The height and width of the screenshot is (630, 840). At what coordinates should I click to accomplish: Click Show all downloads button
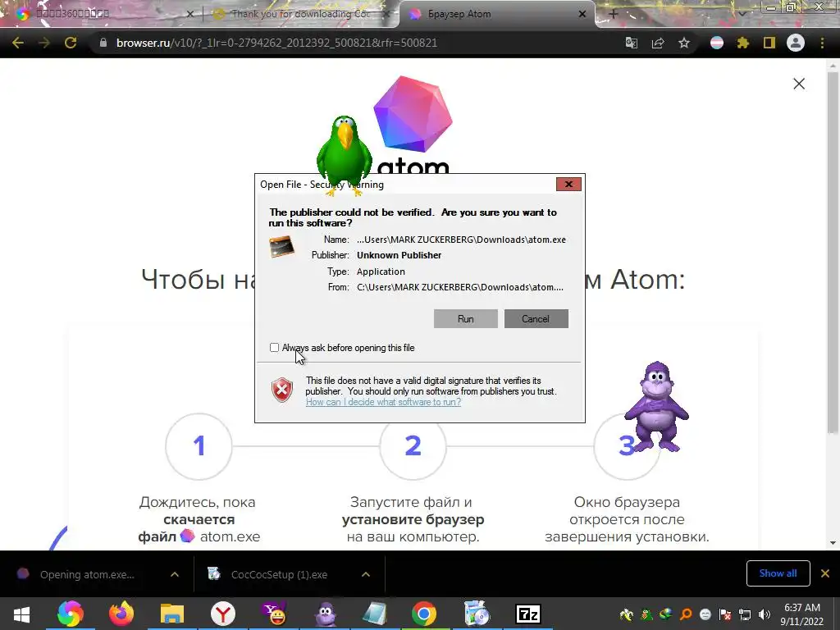(x=778, y=573)
